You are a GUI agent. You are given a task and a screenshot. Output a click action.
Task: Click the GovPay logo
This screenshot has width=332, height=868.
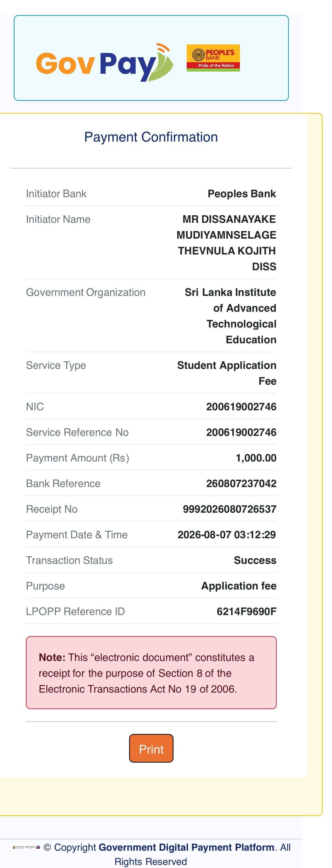tap(105, 63)
